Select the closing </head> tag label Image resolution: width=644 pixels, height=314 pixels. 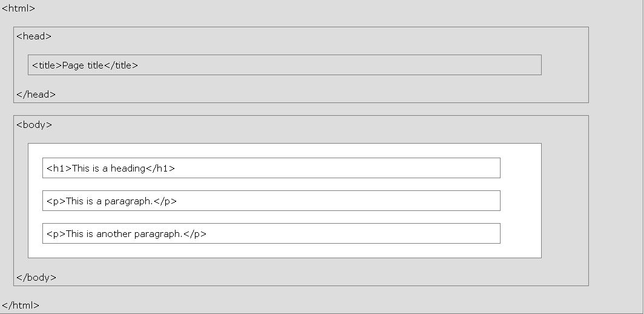[x=36, y=94]
